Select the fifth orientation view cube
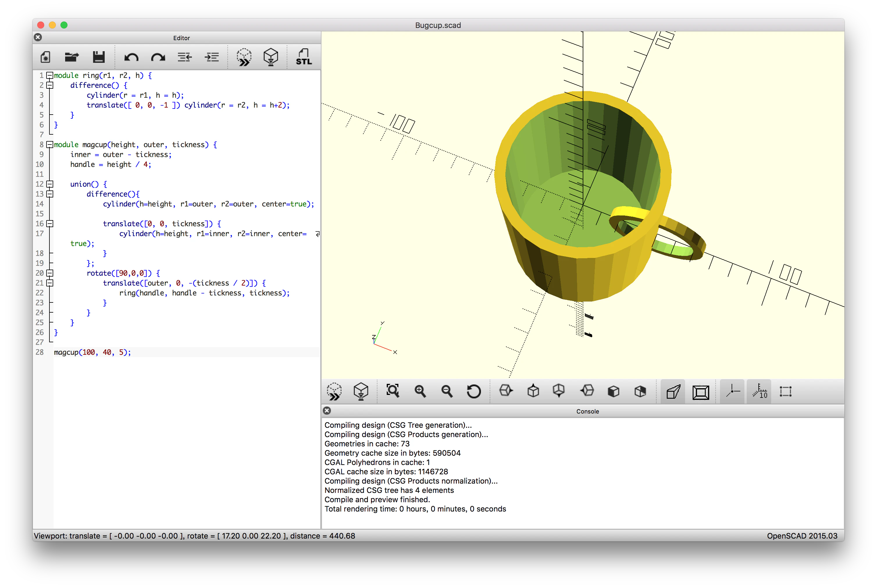The height and width of the screenshot is (588, 877). [x=614, y=391]
